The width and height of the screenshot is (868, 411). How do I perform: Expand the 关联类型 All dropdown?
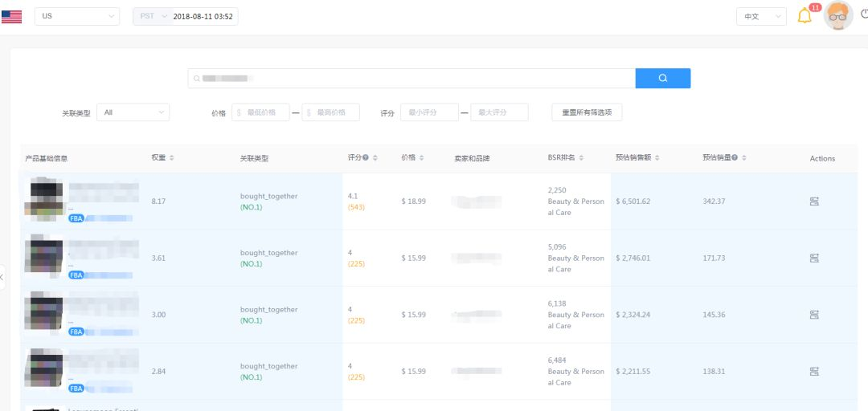click(x=133, y=112)
